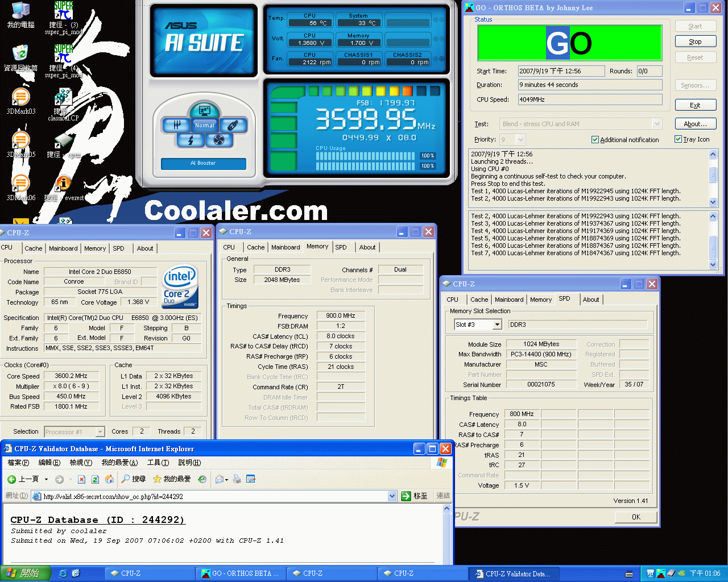
Task: Open the back button history dropdown arrow
Action: click(x=46, y=479)
